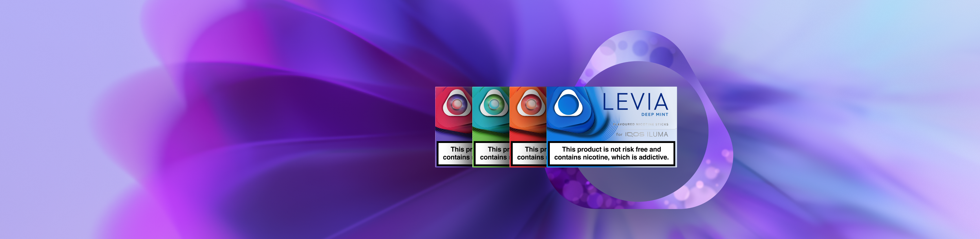Click the blue LEVIA pack's white logo
Screen dimensions: 980x239
coord(568,103)
